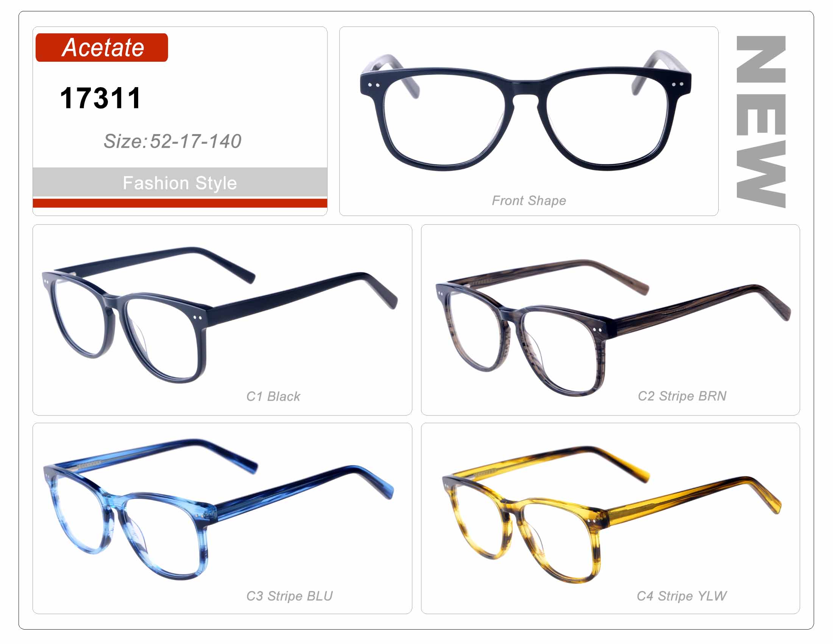Click the red stripe under Fashion Style

pos(179,203)
